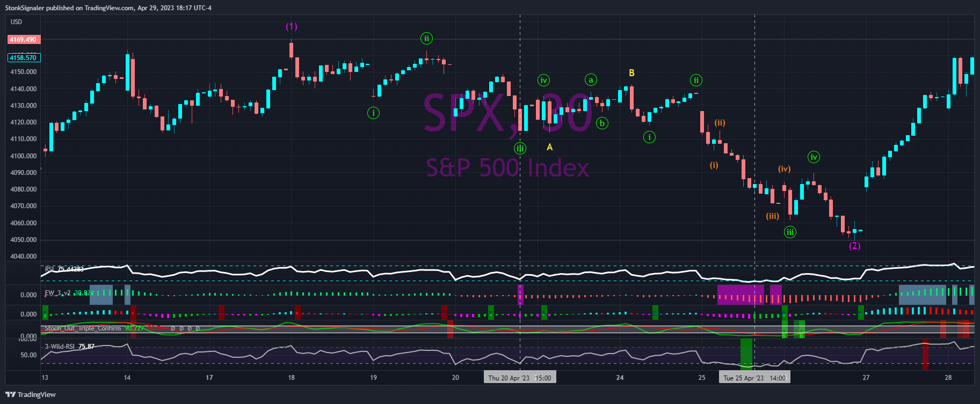The height and width of the screenshot is (404, 980).
Task: Click the 3-Wild-RSI 75.87 indicator legend
Action: tap(69, 347)
